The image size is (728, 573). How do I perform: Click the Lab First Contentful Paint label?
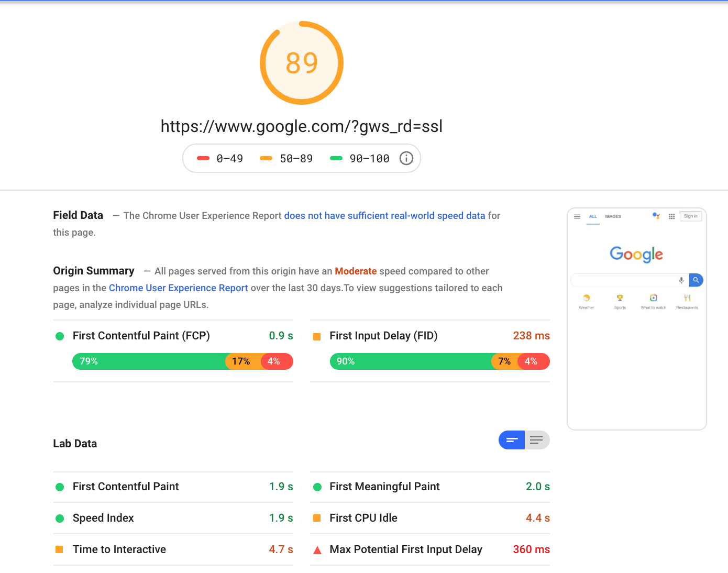[x=126, y=487]
